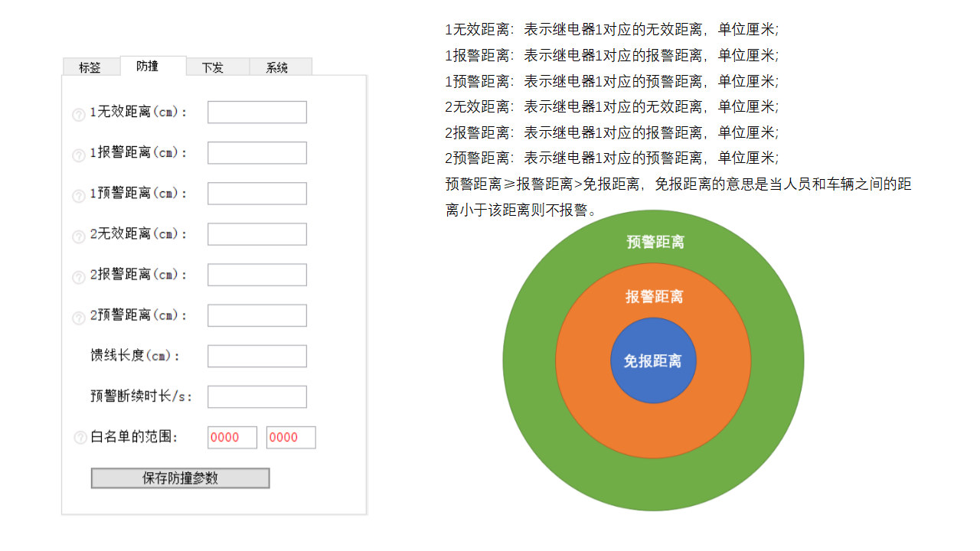Click the '1预警距离：表示继电器1' description line
980x551 pixels.
(612, 81)
